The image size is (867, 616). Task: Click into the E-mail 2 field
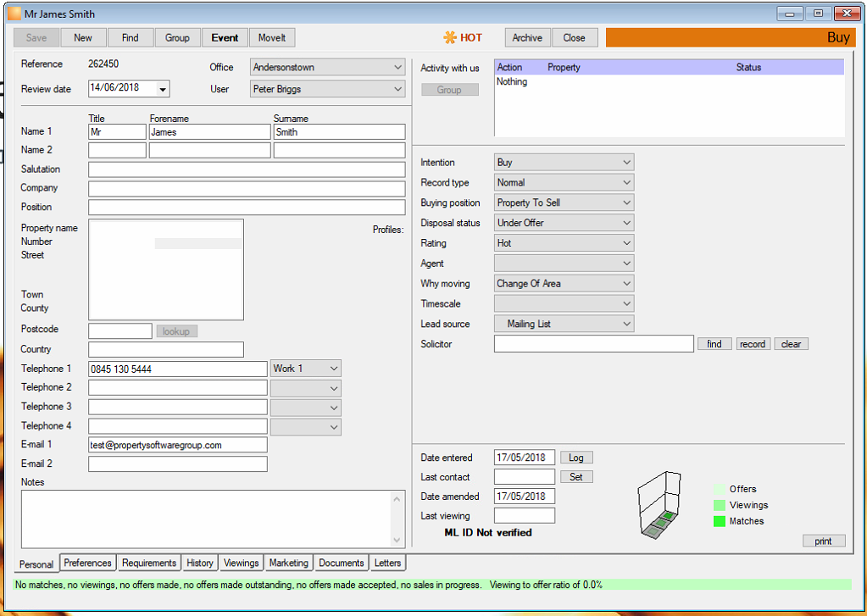[x=178, y=464]
